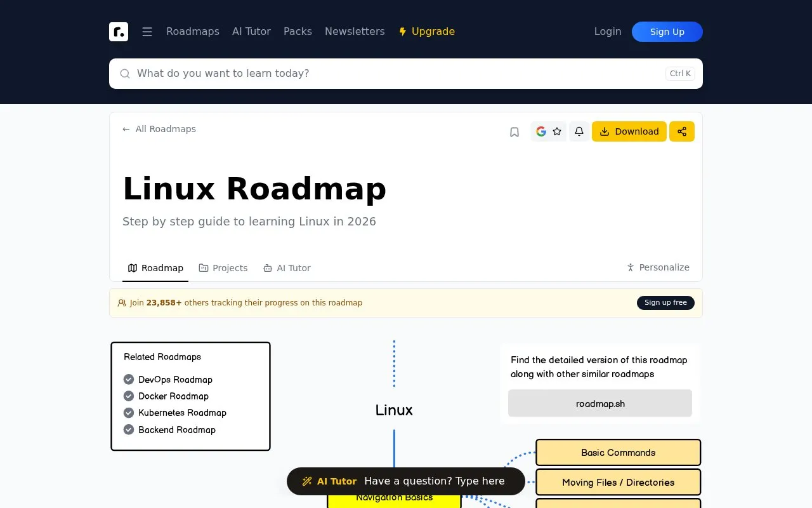Screen dimensions: 812x508
Task: Click the Google star rating button
Action: [549, 131]
